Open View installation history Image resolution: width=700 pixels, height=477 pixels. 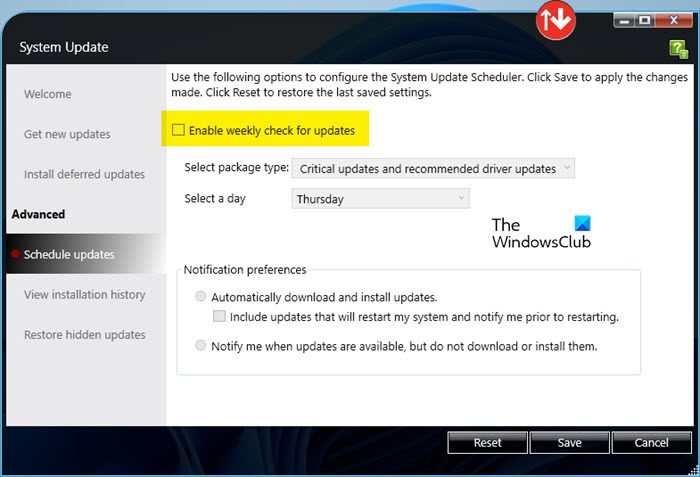point(85,295)
